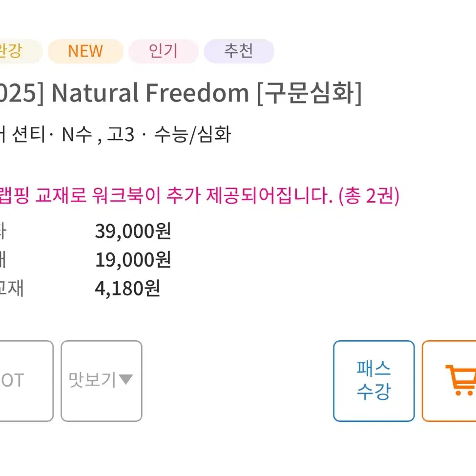Screen dimensions: 476x476
Task: Click the pink workbook notice text
Action: (x=199, y=195)
